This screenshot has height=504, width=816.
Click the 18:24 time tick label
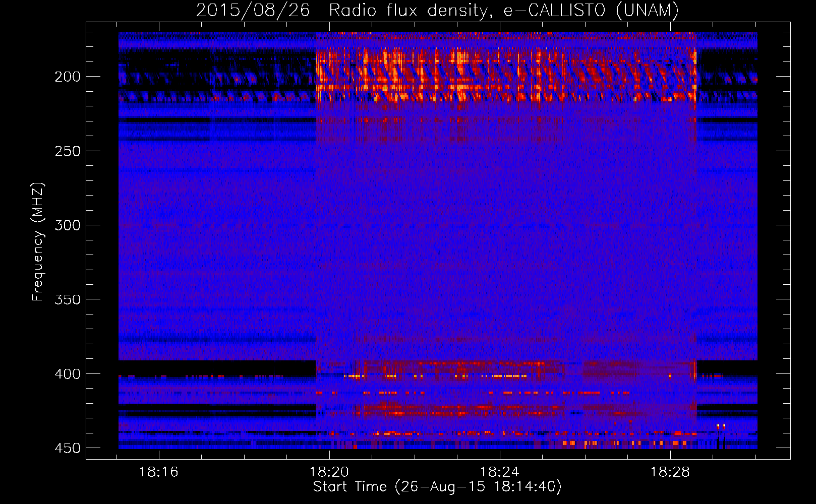point(499,472)
